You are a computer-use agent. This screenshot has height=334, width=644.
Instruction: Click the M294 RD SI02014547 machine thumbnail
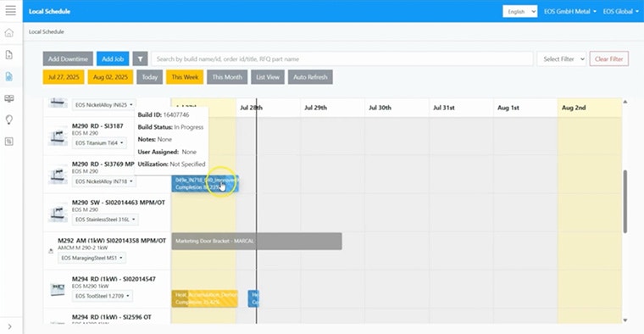58,289
